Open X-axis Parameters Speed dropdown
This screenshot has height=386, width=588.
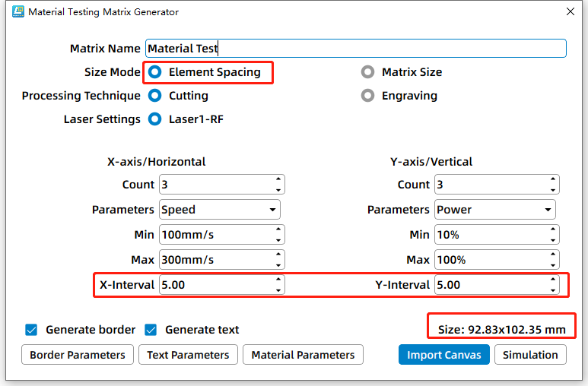pyautogui.click(x=219, y=210)
